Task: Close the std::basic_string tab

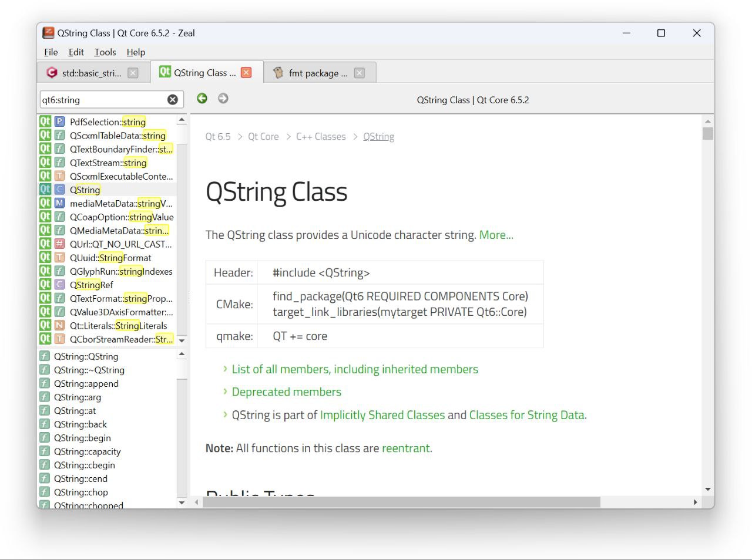Action: 133,73
